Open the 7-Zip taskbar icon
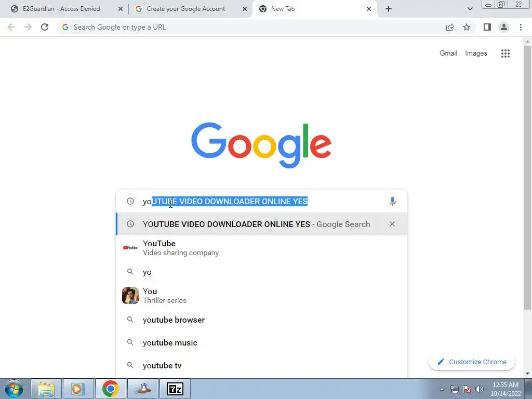Image resolution: width=532 pixels, height=399 pixels. (175, 389)
